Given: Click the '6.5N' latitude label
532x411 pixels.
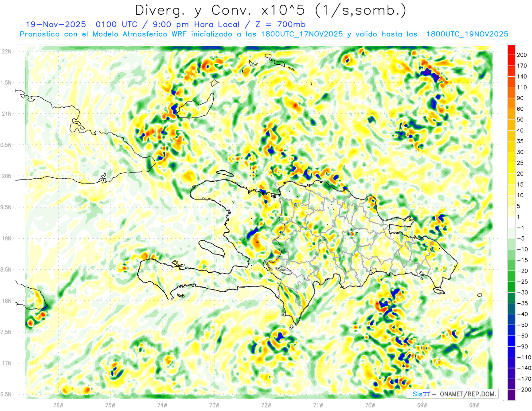Looking at the screenshot, I should click(x=7, y=394).
